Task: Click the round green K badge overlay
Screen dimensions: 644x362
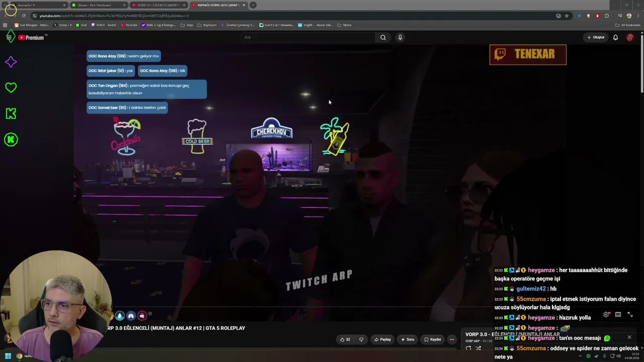Action: (11, 140)
